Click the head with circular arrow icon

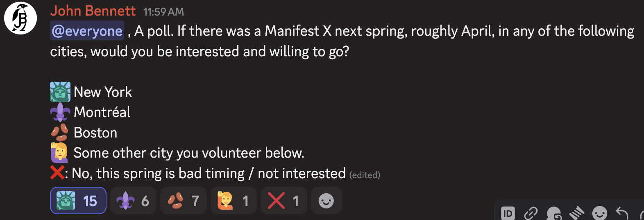[554, 213]
